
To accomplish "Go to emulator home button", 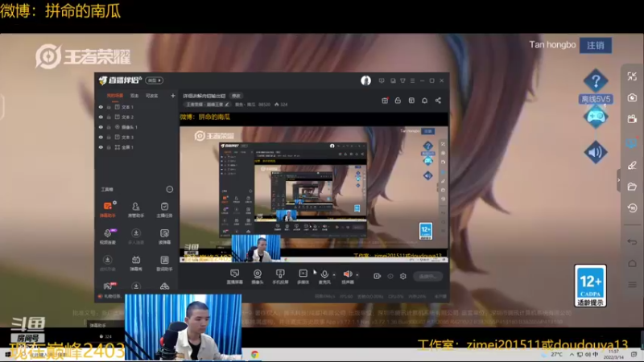I will 632,263.
